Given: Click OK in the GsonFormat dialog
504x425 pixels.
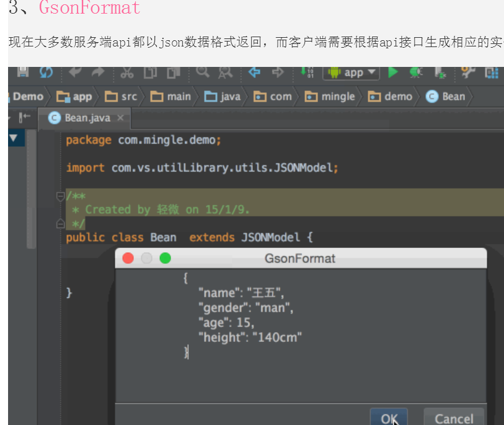Looking at the screenshot, I should pyautogui.click(x=389, y=418).
